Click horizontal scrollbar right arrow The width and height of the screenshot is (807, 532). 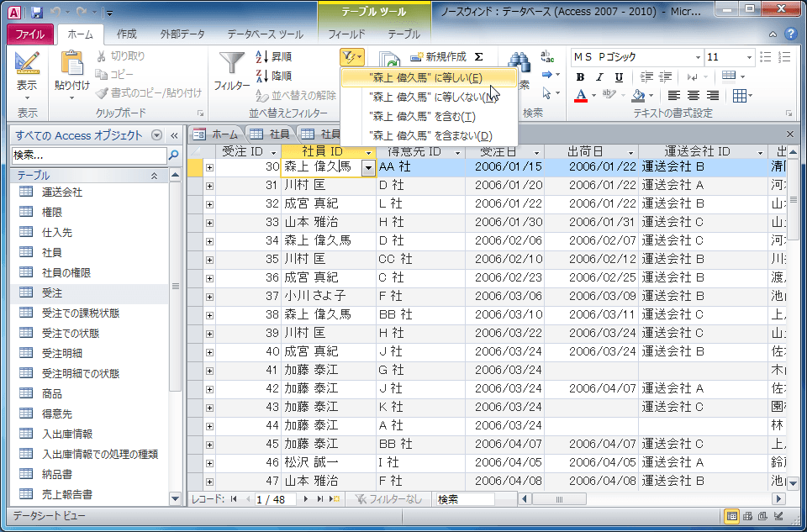[x=778, y=498]
